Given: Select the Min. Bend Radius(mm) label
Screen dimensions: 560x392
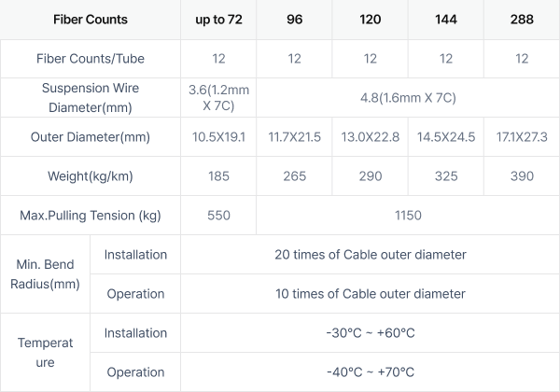Looking at the screenshot, I should (45, 274).
